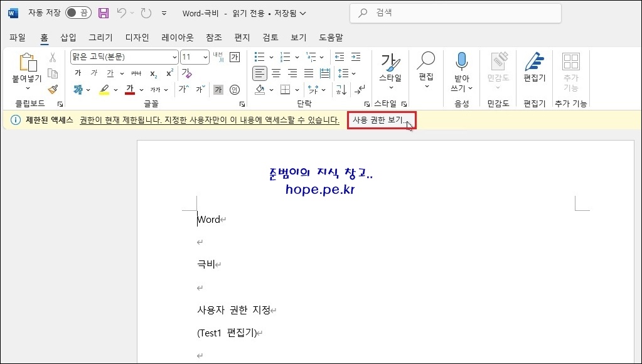642x364 pixels.
Task: Click the Sort icon in paragraph group
Action: tap(341, 89)
